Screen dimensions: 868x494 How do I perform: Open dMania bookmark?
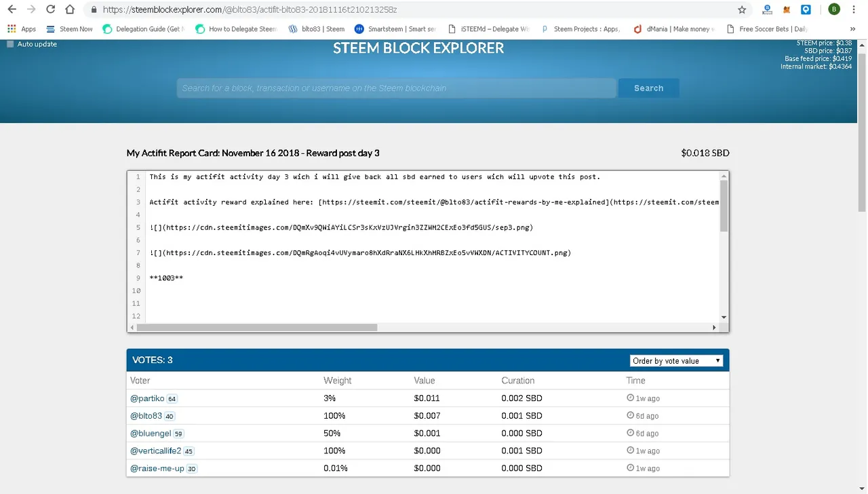673,29
